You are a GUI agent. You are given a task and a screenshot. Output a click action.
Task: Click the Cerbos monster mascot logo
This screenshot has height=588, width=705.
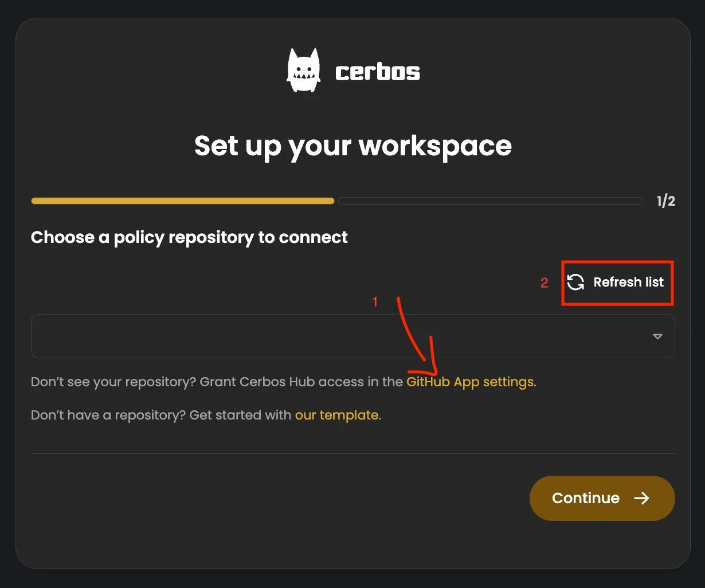click(303, 71)
